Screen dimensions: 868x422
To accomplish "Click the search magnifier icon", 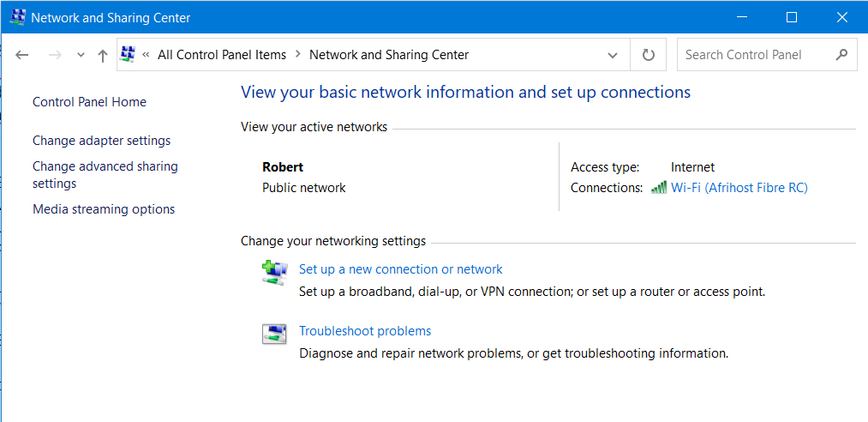I will click(x=841, y=55).
